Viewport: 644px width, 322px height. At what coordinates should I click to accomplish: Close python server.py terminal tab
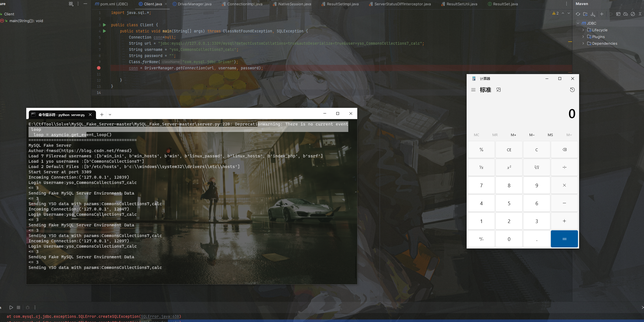click(x=90, y=115)
